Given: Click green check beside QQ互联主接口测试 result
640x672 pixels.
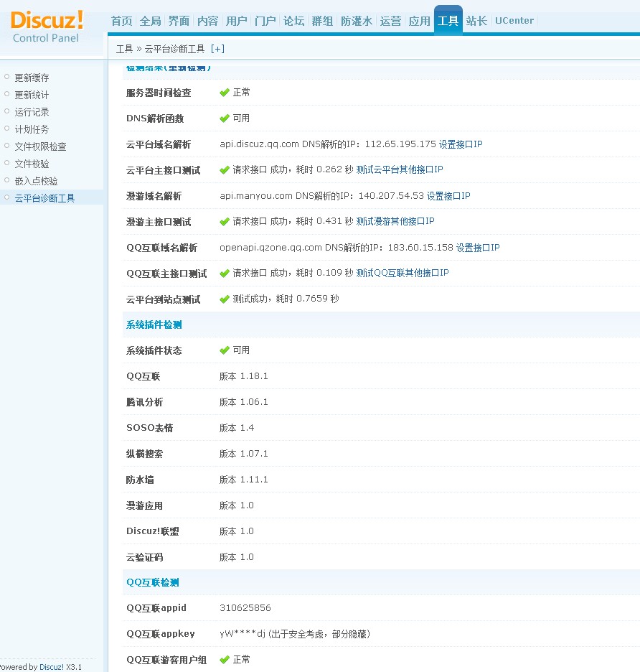Looking at the screenshot, I should 225,273.
